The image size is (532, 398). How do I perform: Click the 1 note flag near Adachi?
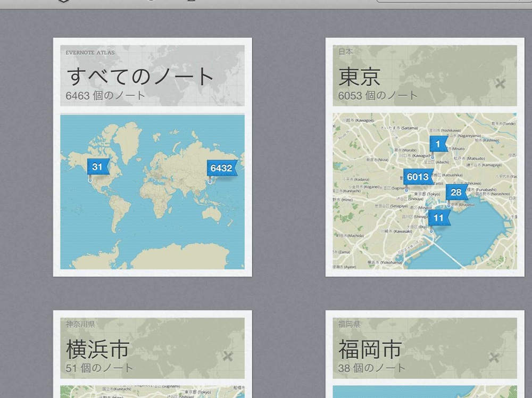pos(438,144)
